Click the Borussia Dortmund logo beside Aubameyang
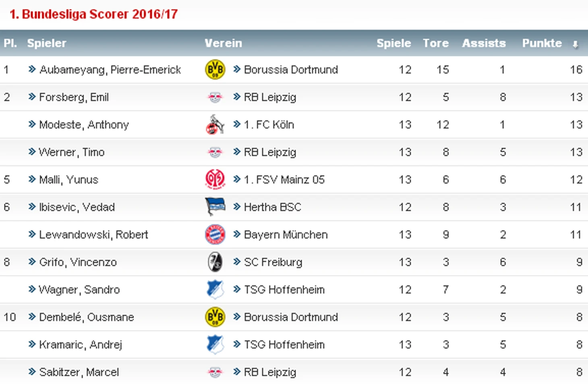 pos(215,70)
